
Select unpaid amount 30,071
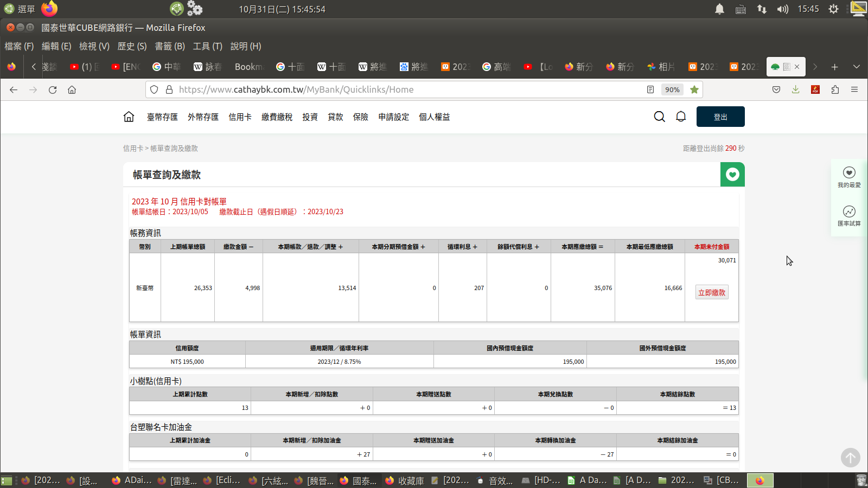[727, 260]
